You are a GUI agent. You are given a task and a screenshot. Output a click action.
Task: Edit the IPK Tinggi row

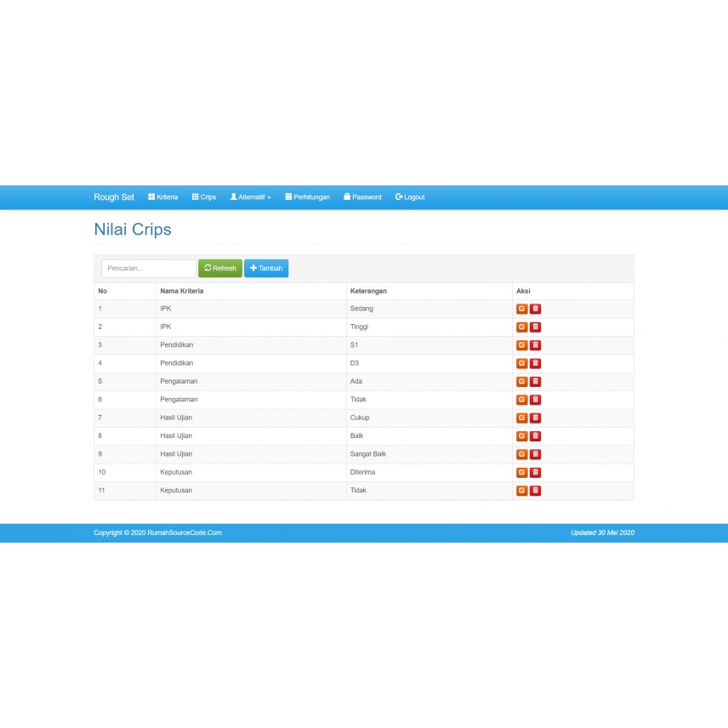pyautogui.click(x=522, y=327)
